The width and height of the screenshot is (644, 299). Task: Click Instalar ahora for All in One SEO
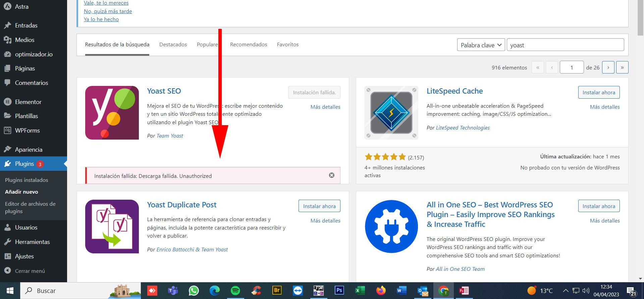pos(599,206)
